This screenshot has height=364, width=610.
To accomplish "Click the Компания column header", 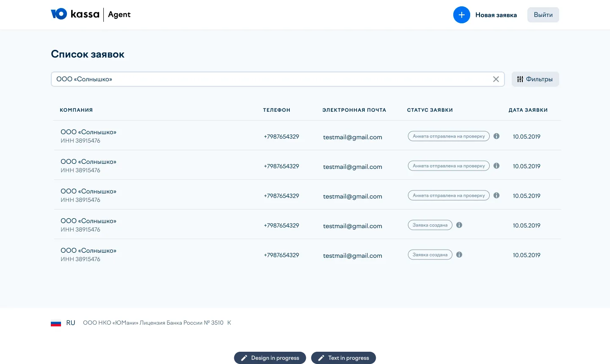I will tap(76, 110).
